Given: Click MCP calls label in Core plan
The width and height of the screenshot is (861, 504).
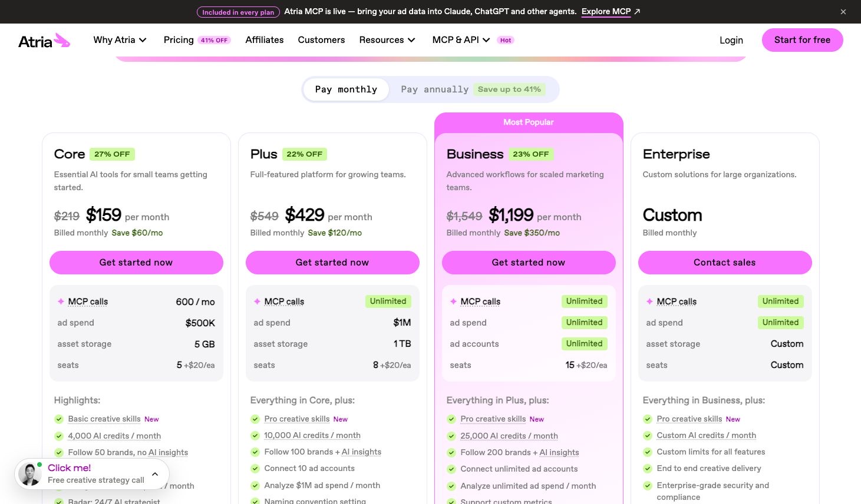Looking at the screenshot, I should [x=88, y=301].
